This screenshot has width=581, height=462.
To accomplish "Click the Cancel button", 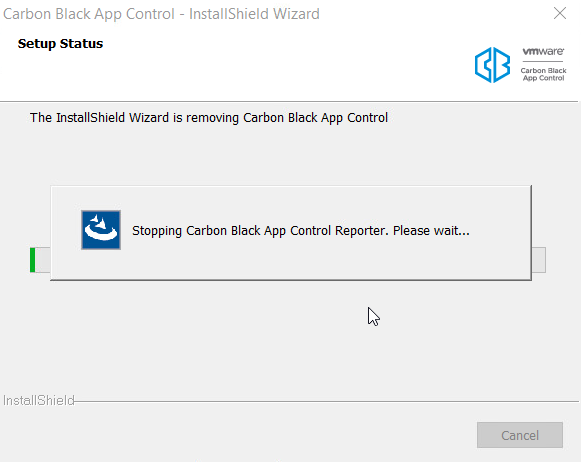I will [520, 435].
